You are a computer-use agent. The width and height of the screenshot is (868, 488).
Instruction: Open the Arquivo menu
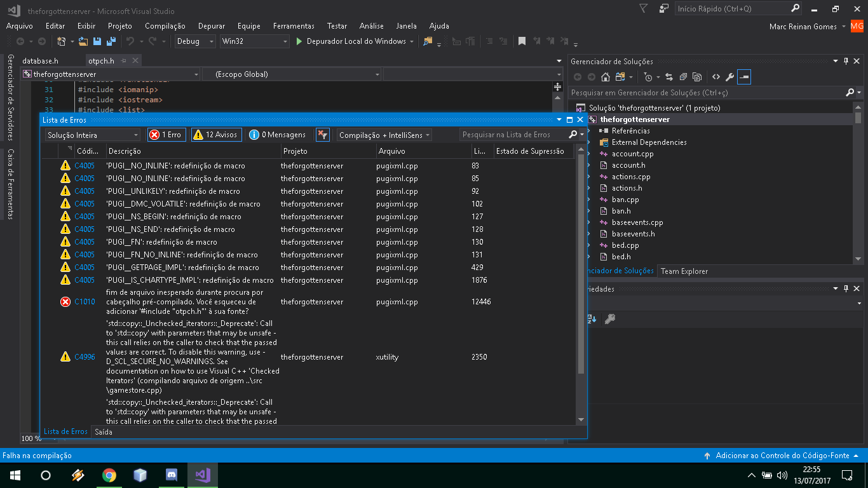20,26
